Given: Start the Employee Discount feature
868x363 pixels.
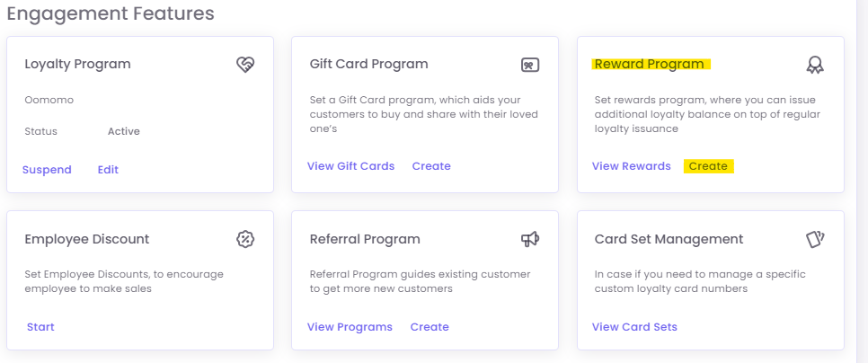Looking at the screenshot, I should click(40, 327).
